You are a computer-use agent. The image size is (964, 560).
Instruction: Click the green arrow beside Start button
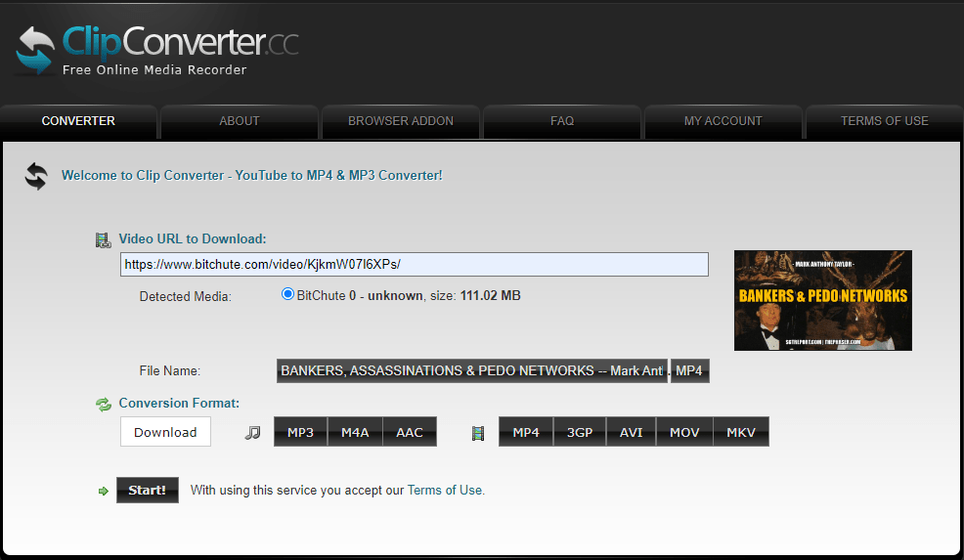pyautogui.click(x=104, y=491)
